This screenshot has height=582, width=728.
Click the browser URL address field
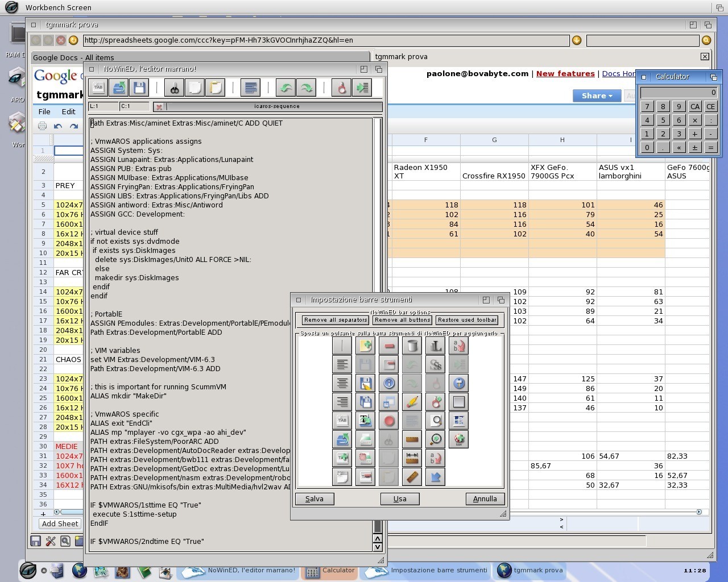pyautogui.click(x=326, y=40)
